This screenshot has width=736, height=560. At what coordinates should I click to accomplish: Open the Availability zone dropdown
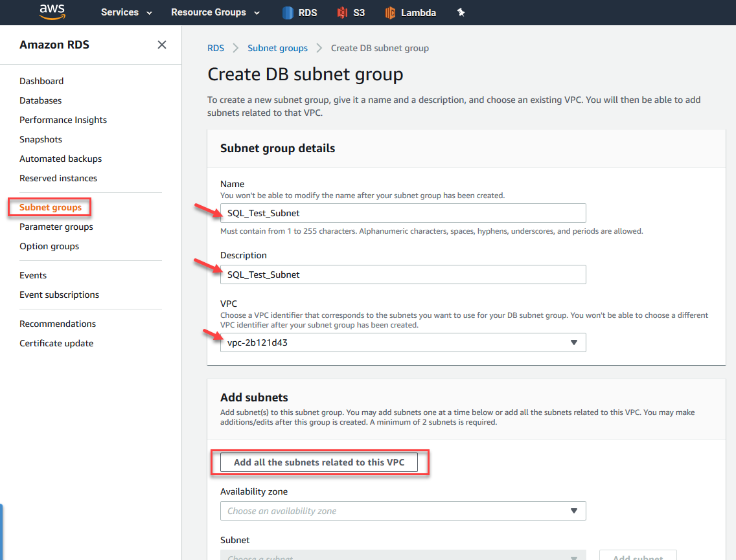click(403, 511)
